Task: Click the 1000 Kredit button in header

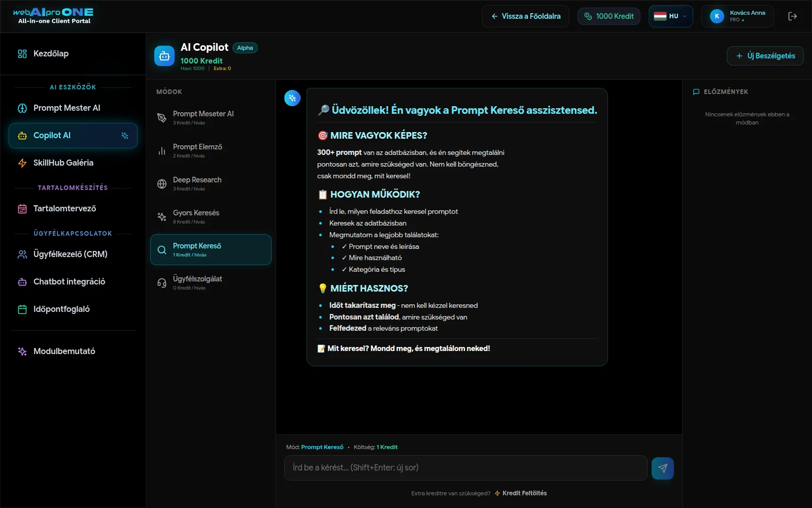Action: 609,16
